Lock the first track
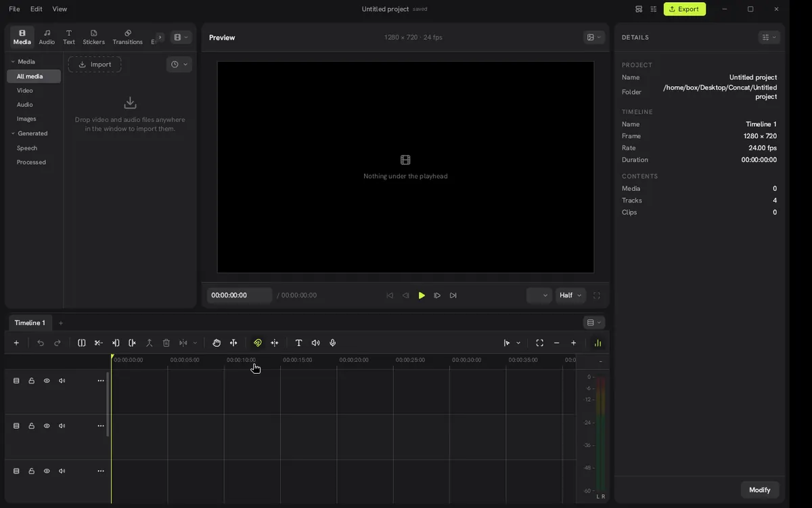This screenshot has height=508, width=812. tap(32, 381)
